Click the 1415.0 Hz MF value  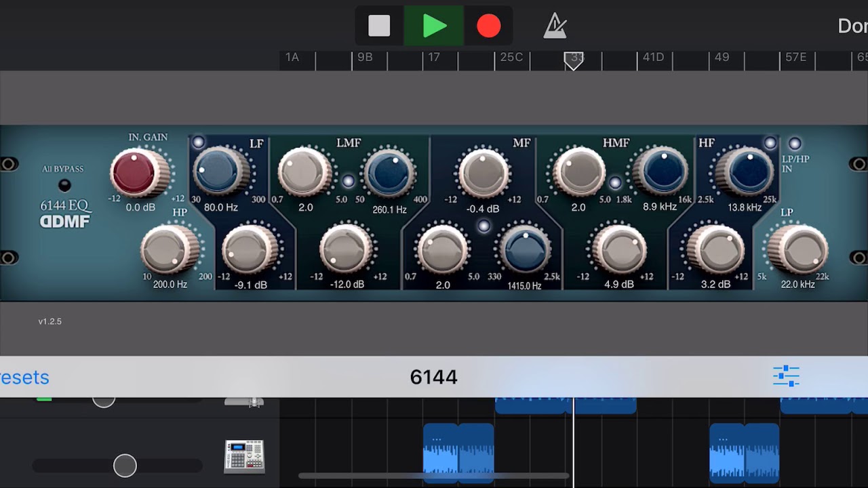pyautogui.click(x=525, y=286)
